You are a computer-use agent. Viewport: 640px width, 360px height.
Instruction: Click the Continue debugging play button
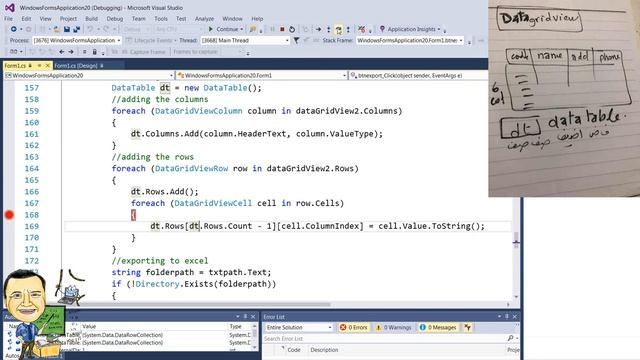pos(211,29)
